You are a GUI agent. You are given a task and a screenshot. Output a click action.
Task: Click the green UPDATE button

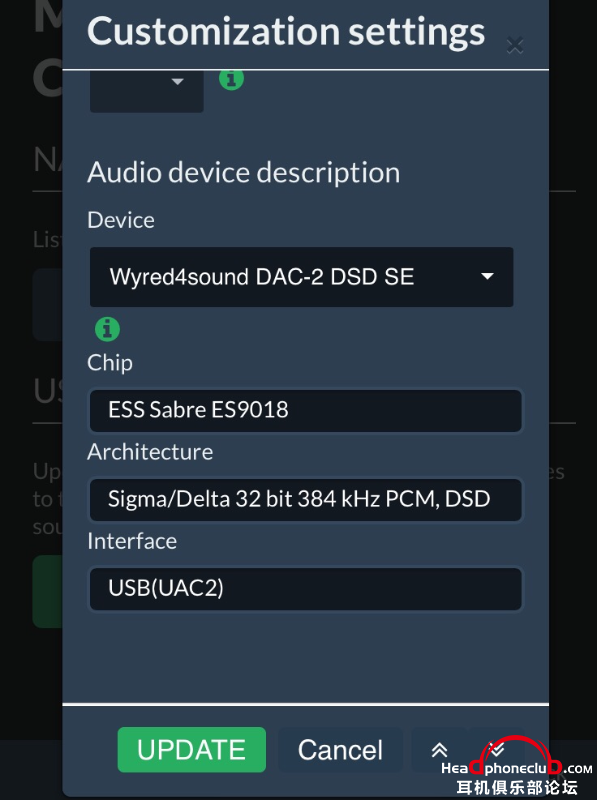coord(192,749)
